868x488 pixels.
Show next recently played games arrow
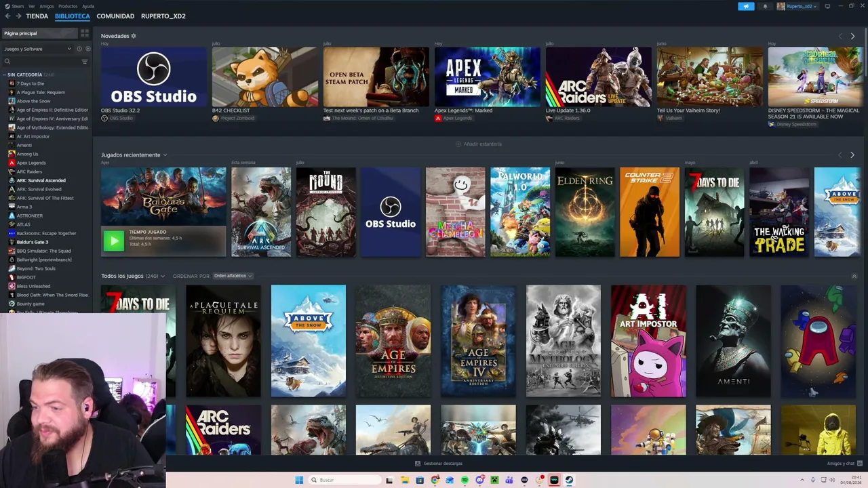(852, 155)
